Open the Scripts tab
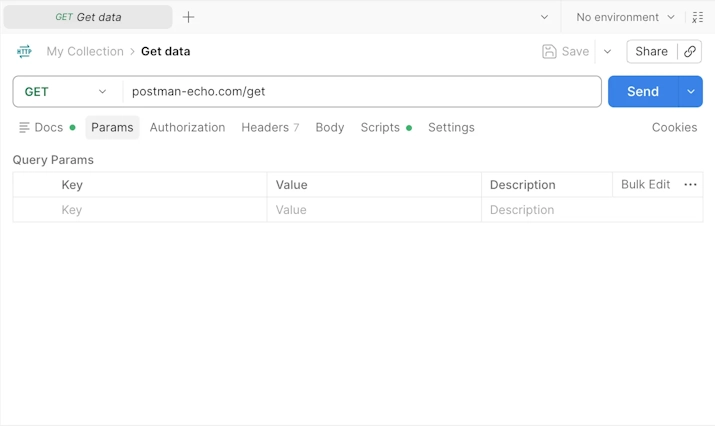Image resolution: width=715 pixels, height=426 pixels. click(x=386, y=127)
